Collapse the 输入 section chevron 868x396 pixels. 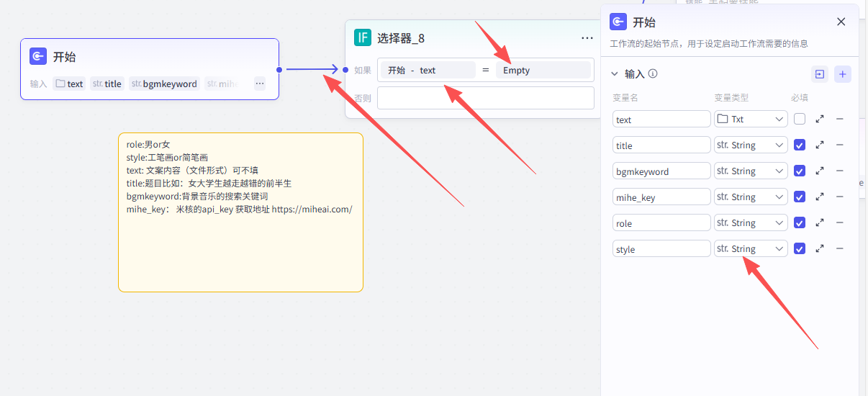(615, 73)
